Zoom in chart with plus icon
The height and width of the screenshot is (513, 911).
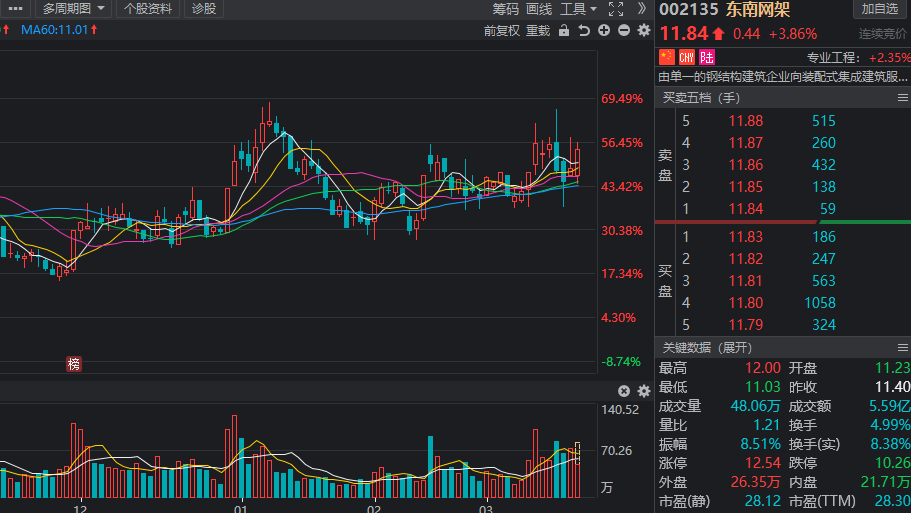(x=604, y=30)
